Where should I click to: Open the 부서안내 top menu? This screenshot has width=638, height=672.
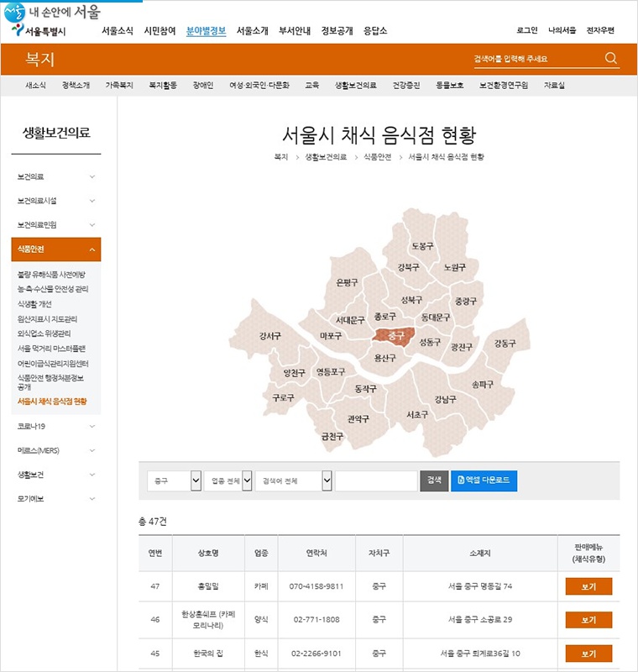coord(295,30)
